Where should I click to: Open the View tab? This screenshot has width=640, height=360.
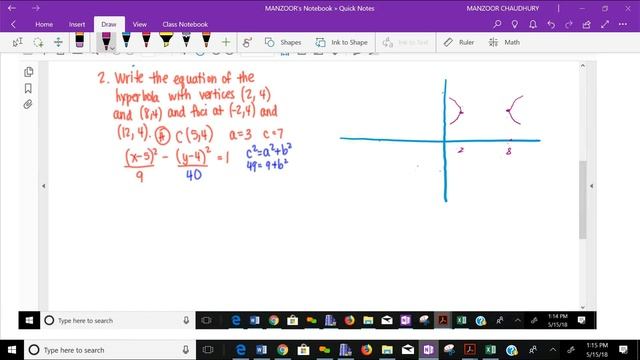[140, 24]
